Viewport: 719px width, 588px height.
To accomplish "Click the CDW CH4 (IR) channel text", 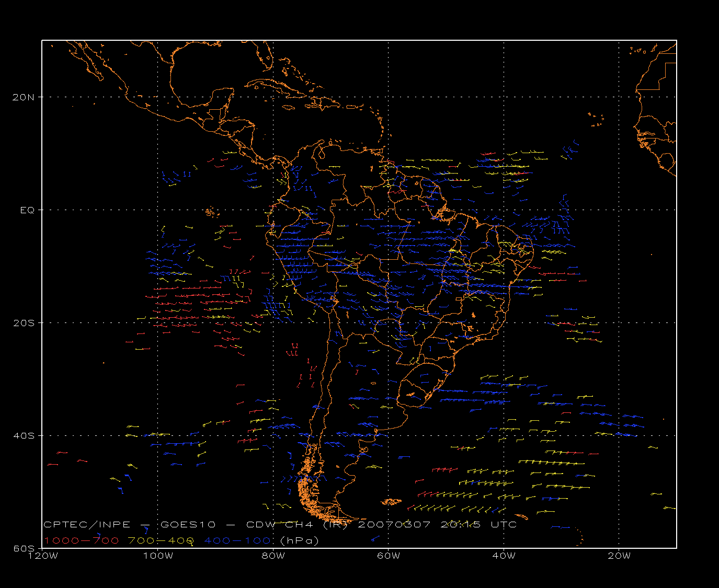I will [x=297, y=525].
